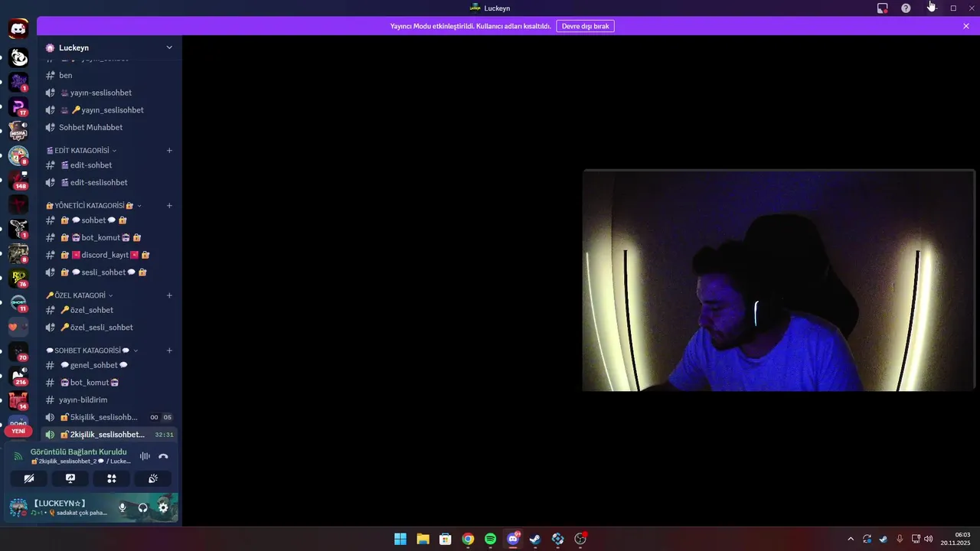The image size is (980, 551).
Task: Click Devre dışı bırak button
Action: point(585,26)
